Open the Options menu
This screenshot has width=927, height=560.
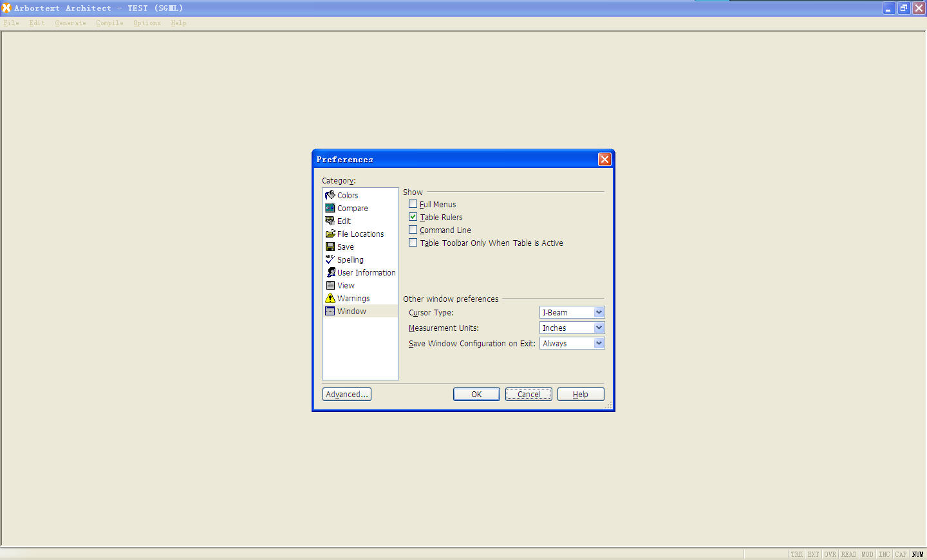[x=147, y=23]
